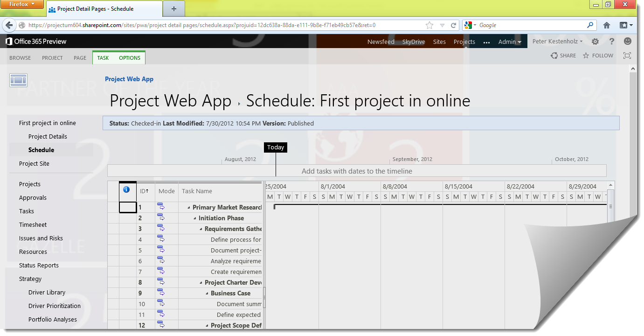The image size is (644, 336).
Task: Click the mode icon for task 10
Action: tap(161, 303)
